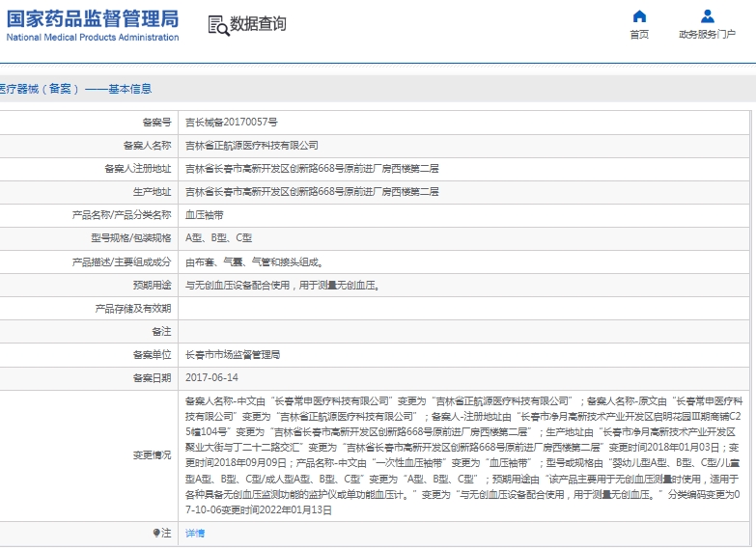
Task: Click the home icon above 首页
Action: (639, 16)
